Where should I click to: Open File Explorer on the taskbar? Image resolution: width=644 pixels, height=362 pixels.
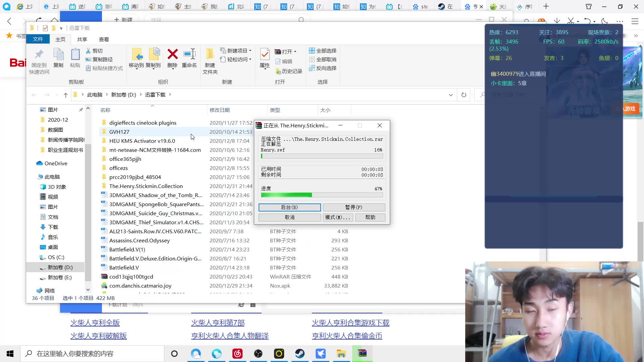coord(341,354)
